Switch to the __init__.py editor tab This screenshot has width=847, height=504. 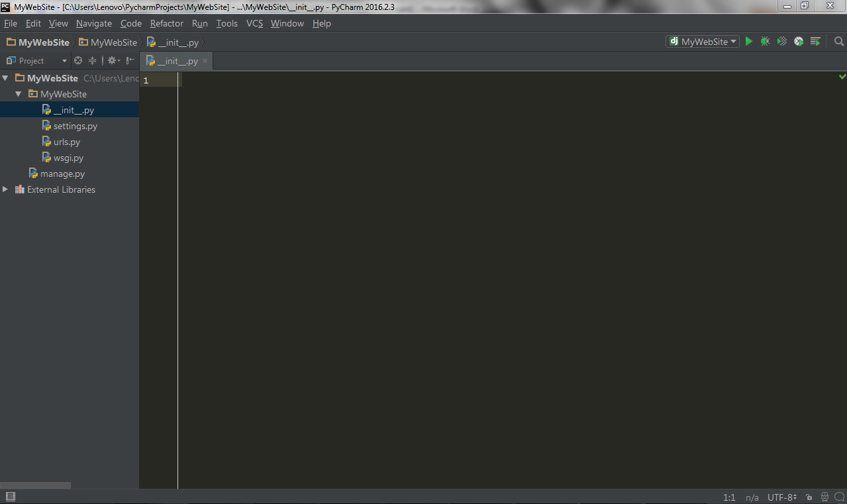(174, 60)
